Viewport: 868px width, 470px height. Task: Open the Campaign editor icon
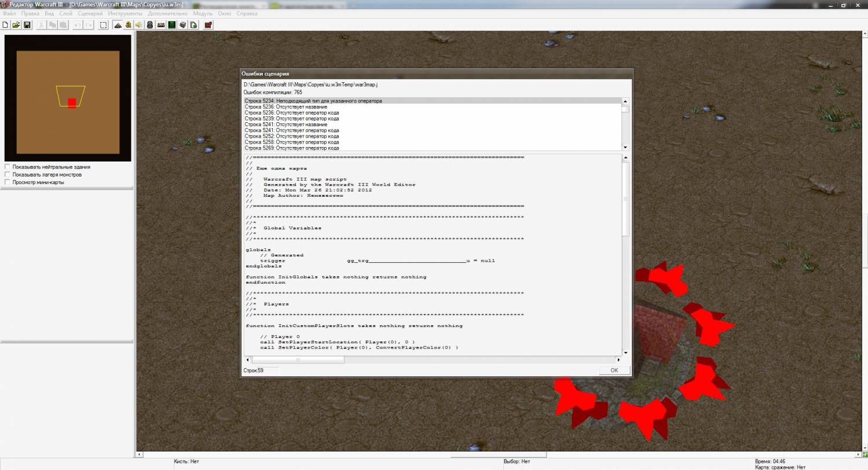pyautogui.click(x=161, y=25)
